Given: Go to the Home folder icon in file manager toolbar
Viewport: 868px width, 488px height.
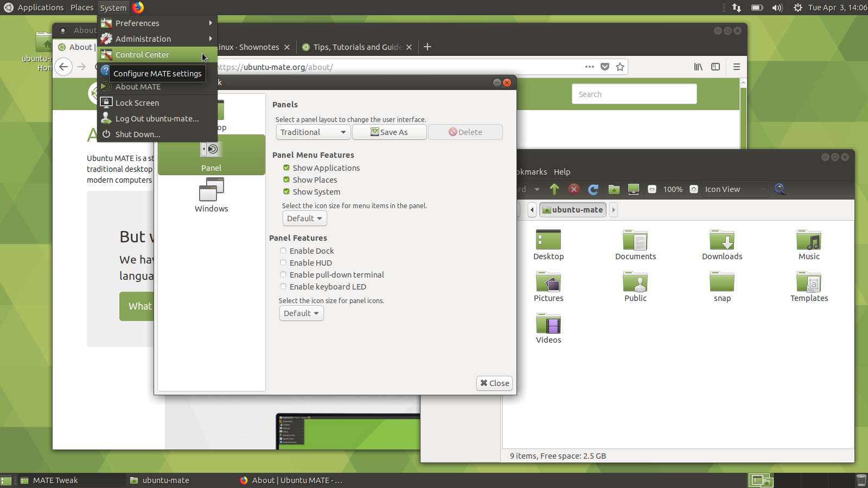Looking at the screenshot, I should click(x=614, y=189).
